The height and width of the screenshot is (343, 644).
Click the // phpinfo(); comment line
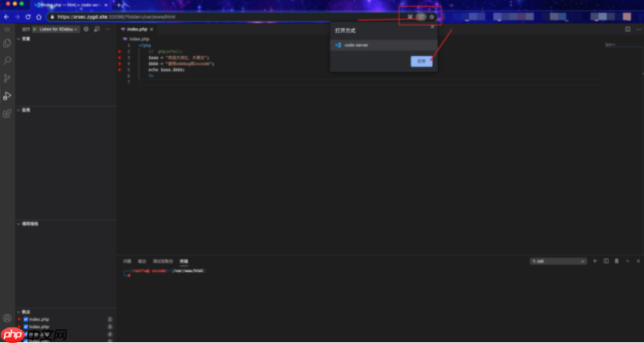pyautogui.click(x=165, y=52)
